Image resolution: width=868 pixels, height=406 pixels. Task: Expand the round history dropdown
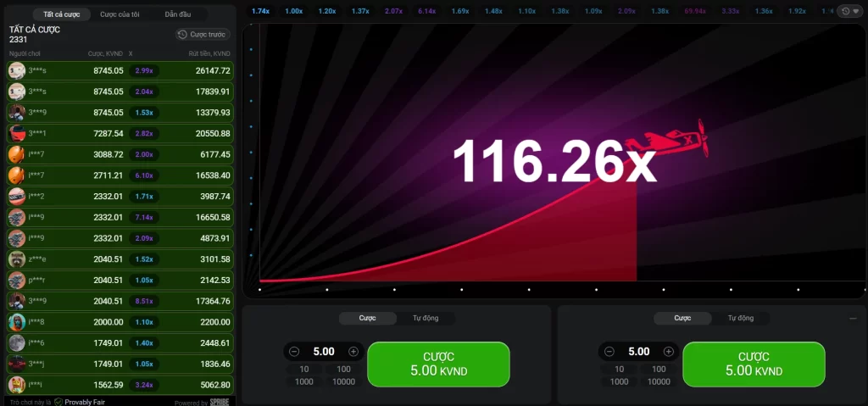pos(849,11)
